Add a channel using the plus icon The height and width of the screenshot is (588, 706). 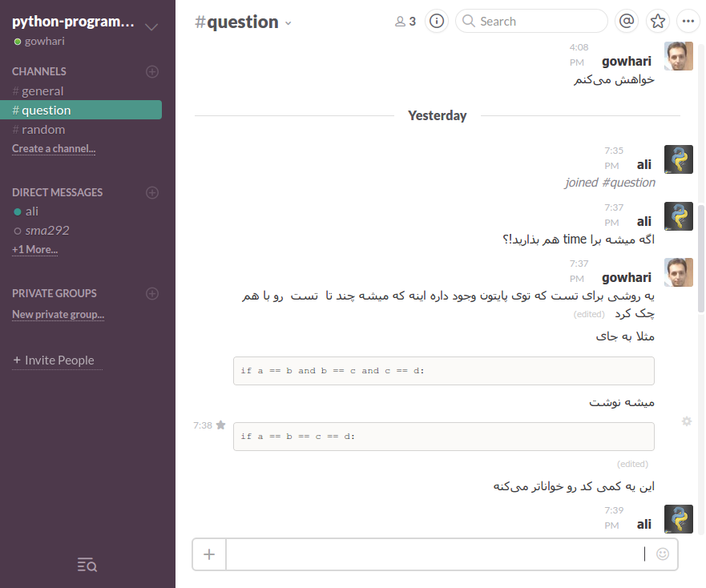(x=152, y=71)
